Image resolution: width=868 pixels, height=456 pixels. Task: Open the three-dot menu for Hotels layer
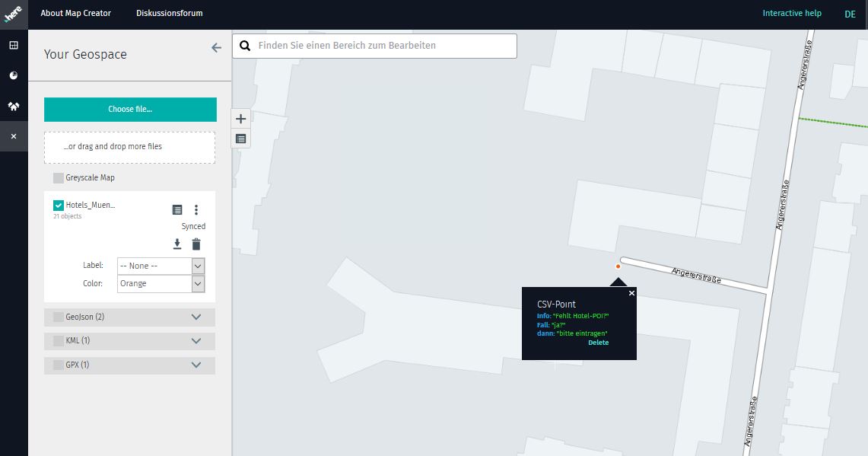[196, 210]
